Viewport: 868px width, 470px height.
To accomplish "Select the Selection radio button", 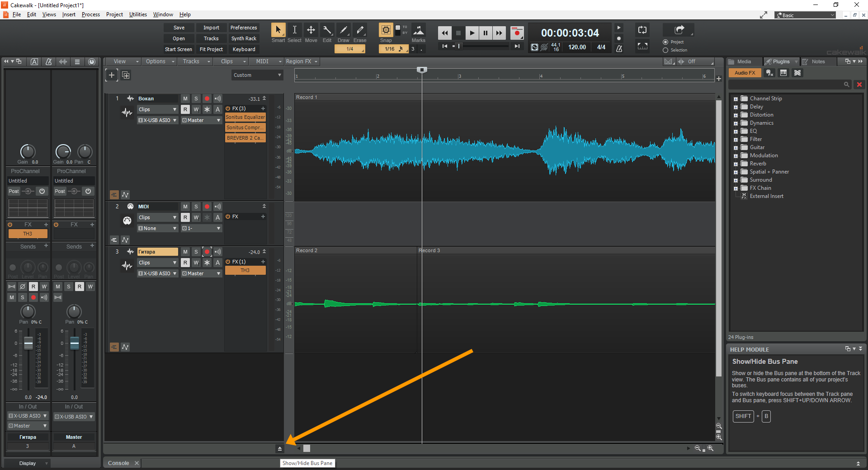I will (x=665, y=50).
